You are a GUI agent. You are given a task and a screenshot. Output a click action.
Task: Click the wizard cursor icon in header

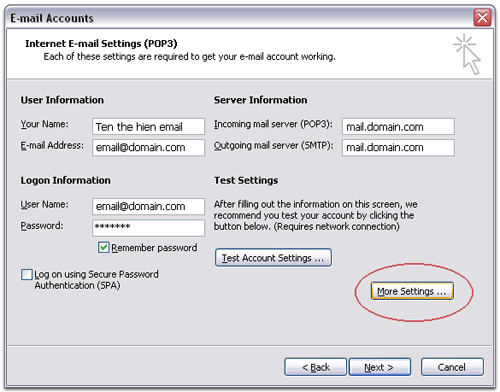click(x=468, y=54)
